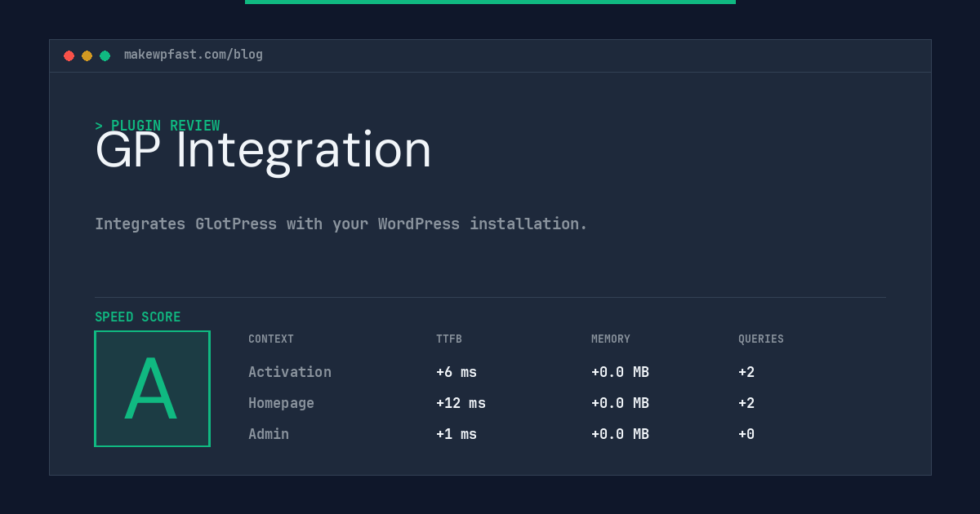Click the green maximize dot
Viewport: 980px width, 514px height.
105,55
